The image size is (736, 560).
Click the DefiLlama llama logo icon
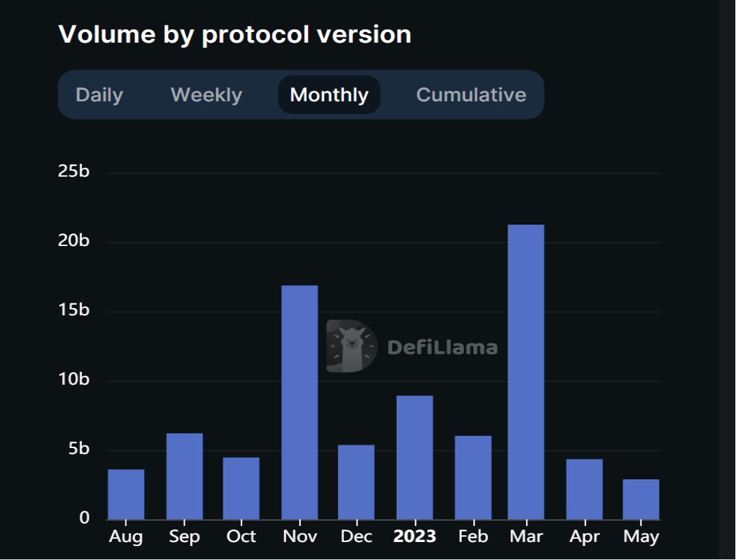click(x=351, y=346)
